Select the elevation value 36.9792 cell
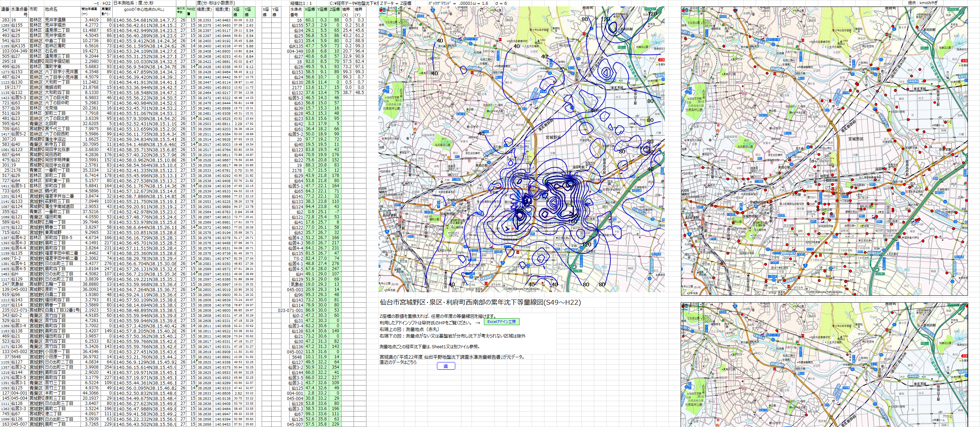Viewport: 980px width, 427px height. pyautogui.click(x=90, y=357)
